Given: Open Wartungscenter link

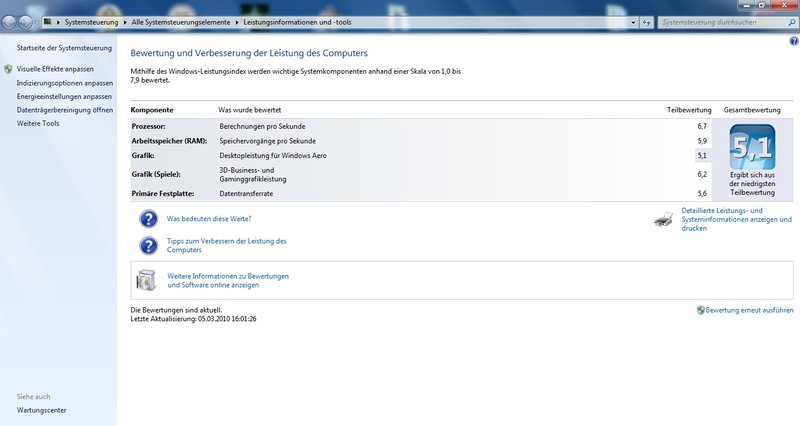Looking at the screenshot, I should [41, 410].
